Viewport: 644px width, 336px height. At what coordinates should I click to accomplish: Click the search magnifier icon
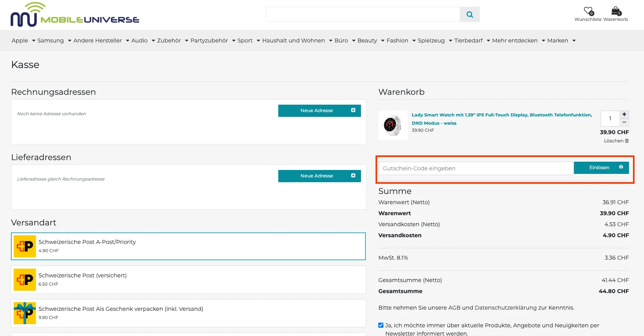coord(470,15)
